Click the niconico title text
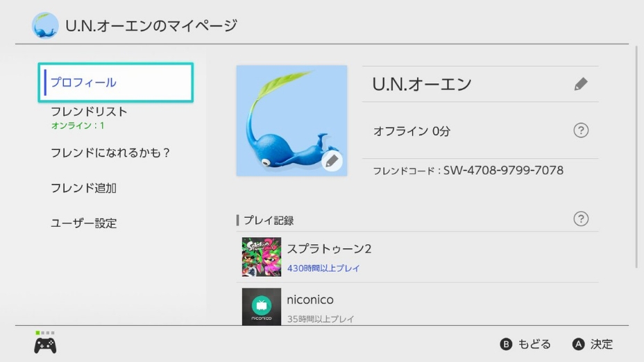 click(310, 300)
